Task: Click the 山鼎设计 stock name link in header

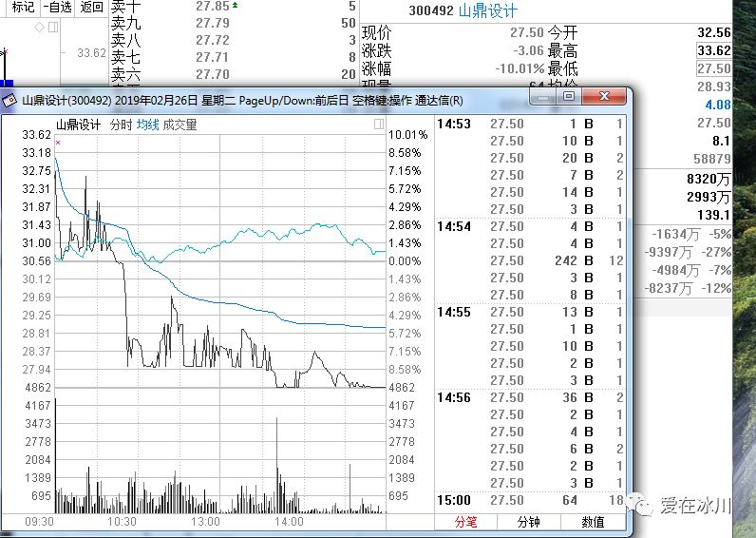Action: (x=487, y=10)
